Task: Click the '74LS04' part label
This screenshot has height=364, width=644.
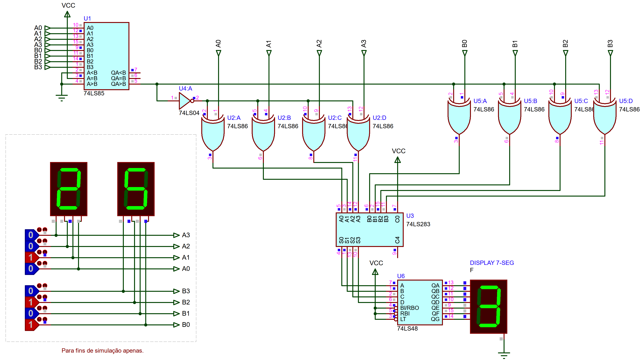Action: 189,113
